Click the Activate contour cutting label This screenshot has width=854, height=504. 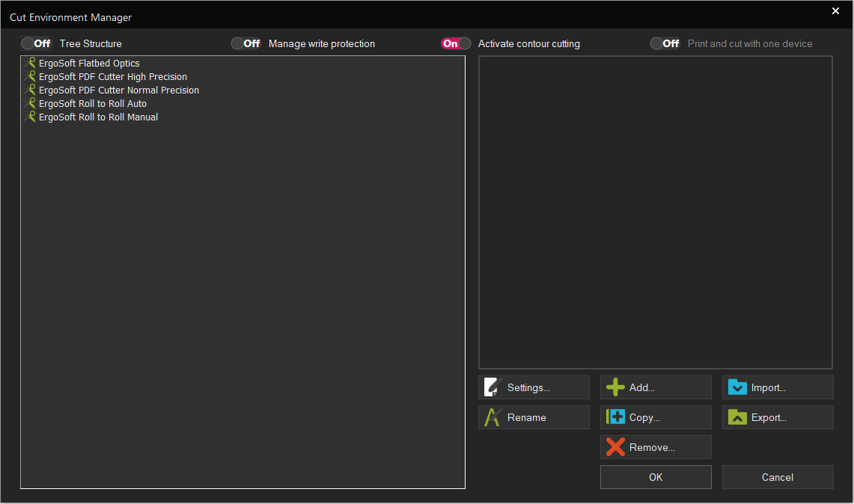coord(529,43)
